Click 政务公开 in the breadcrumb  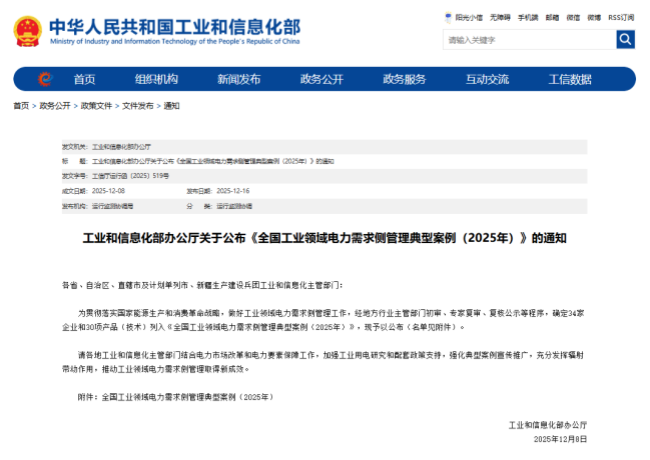55,106
